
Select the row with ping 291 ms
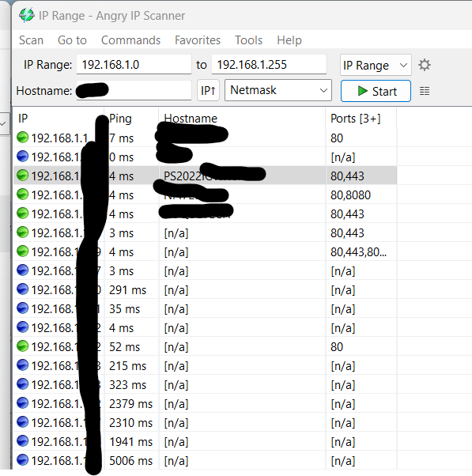pyautogui.click(x=206, y=290)
